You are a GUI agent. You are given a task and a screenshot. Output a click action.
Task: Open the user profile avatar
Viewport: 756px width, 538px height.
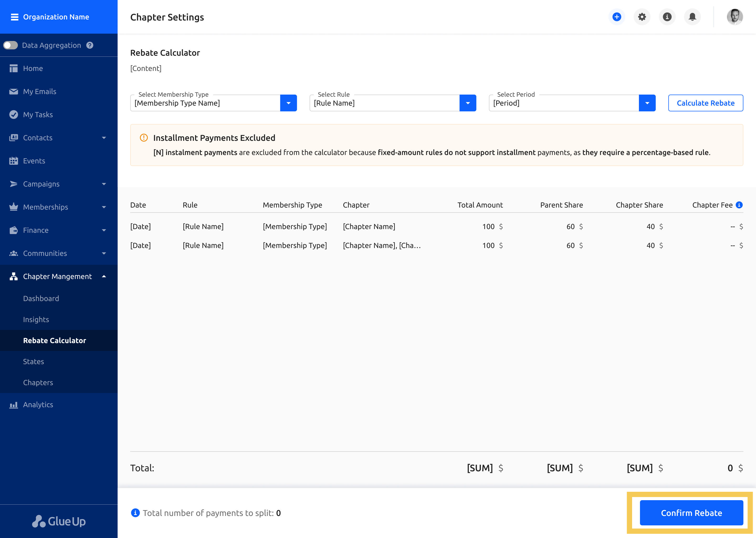pyautogui.click(x=735, y=17)
